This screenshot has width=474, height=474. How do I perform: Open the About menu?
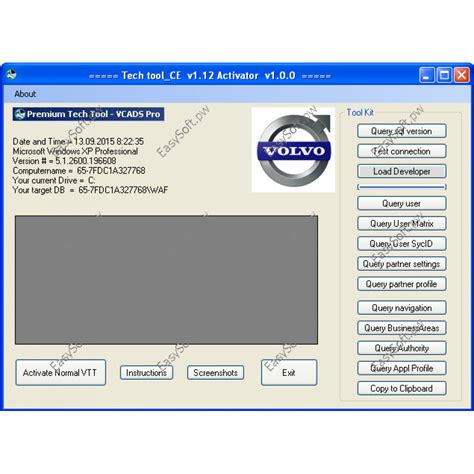click(25, 94)
